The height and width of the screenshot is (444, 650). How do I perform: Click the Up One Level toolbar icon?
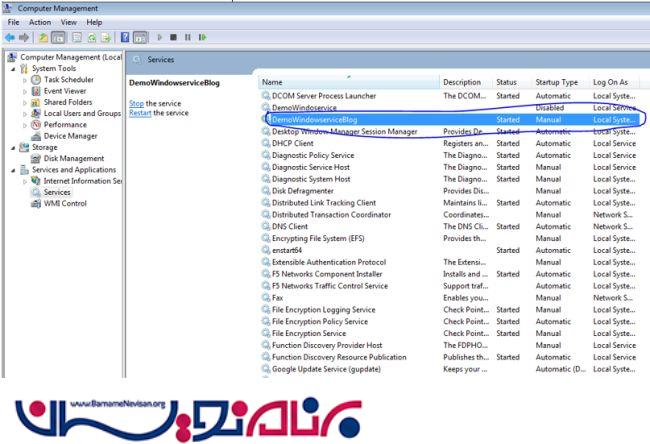[x=45, y=37]
